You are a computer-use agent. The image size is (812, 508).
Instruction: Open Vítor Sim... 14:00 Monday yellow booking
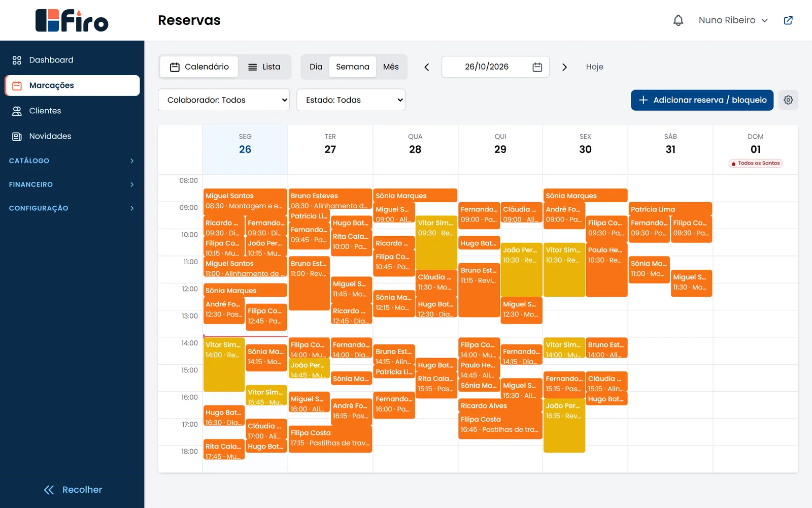224,365
